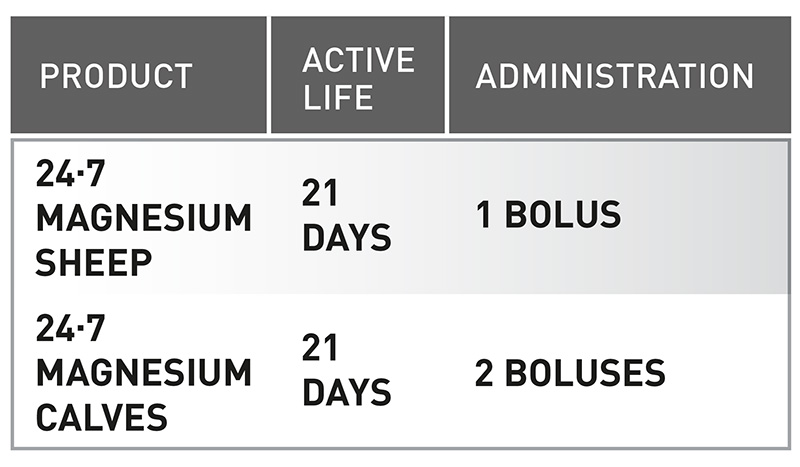This screenshot has height=467, width=800.
Task: Click the 24·7 text above MAGNESIUM CALVES
Action: [71, 329]
